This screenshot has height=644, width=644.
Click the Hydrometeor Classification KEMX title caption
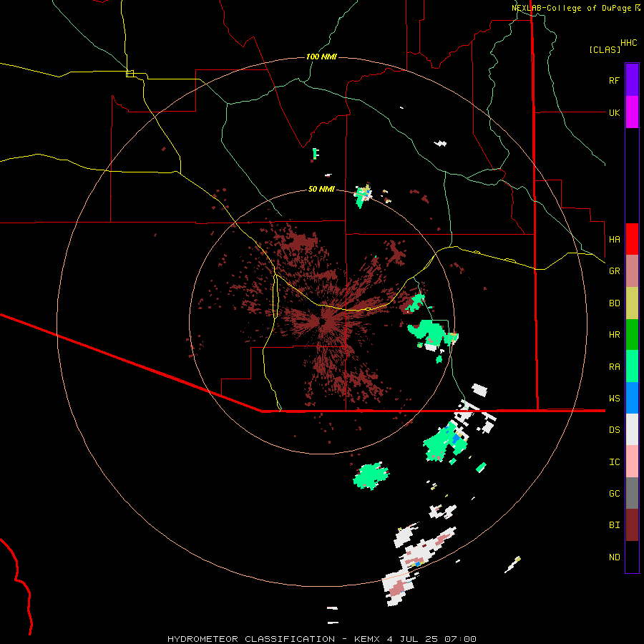tap(321, 639)
